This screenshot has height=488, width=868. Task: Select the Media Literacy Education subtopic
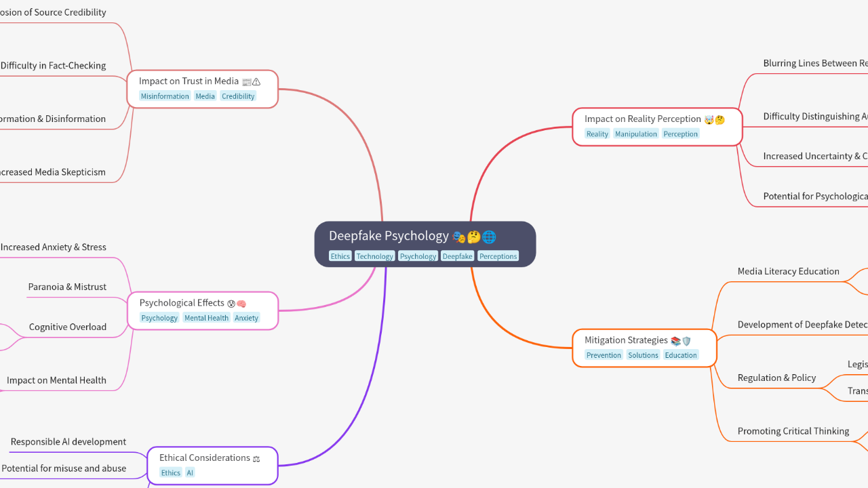point(789,272)
